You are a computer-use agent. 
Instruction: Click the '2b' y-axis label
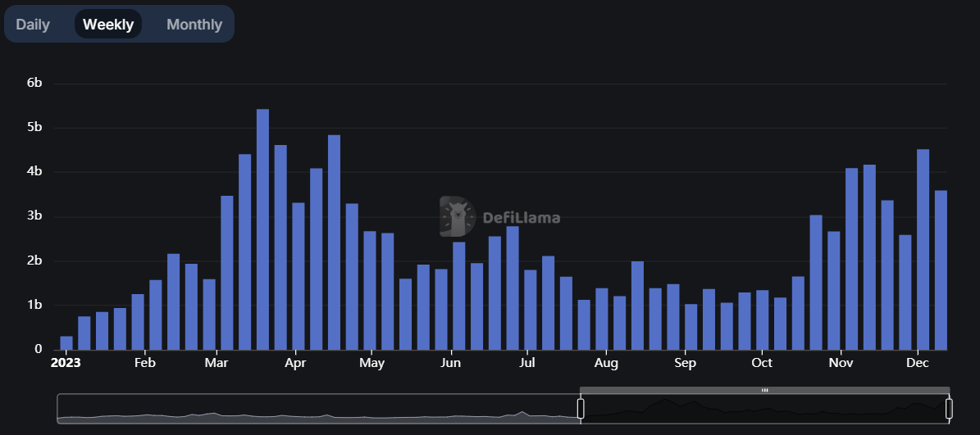pyautogui.click(x=34, y=261)
